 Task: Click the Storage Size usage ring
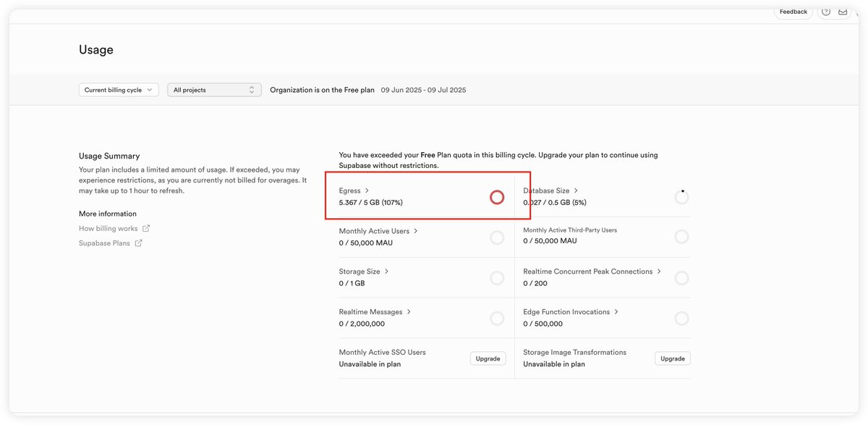tap(497, 278)
